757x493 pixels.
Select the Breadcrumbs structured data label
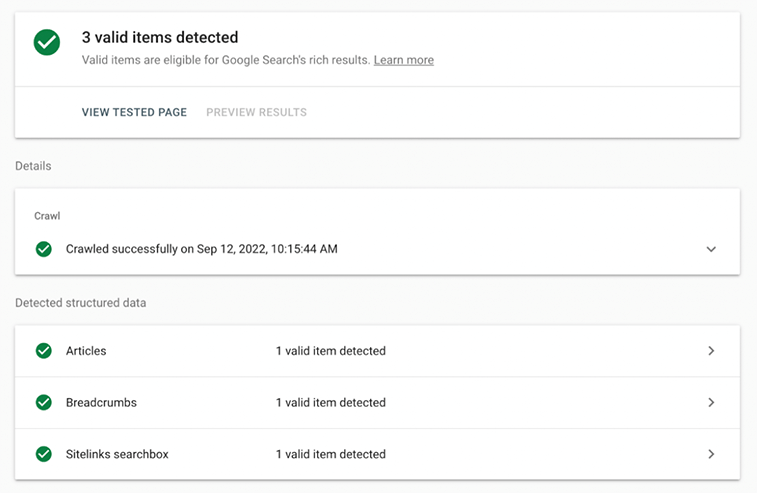(x=101, y=403)
